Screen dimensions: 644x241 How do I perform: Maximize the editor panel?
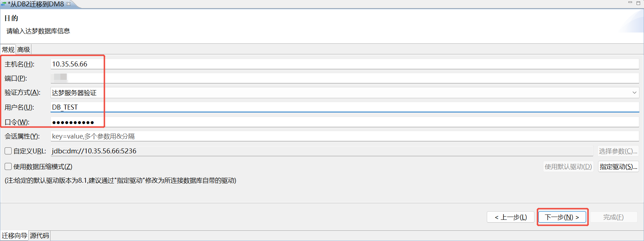(638, 3)
